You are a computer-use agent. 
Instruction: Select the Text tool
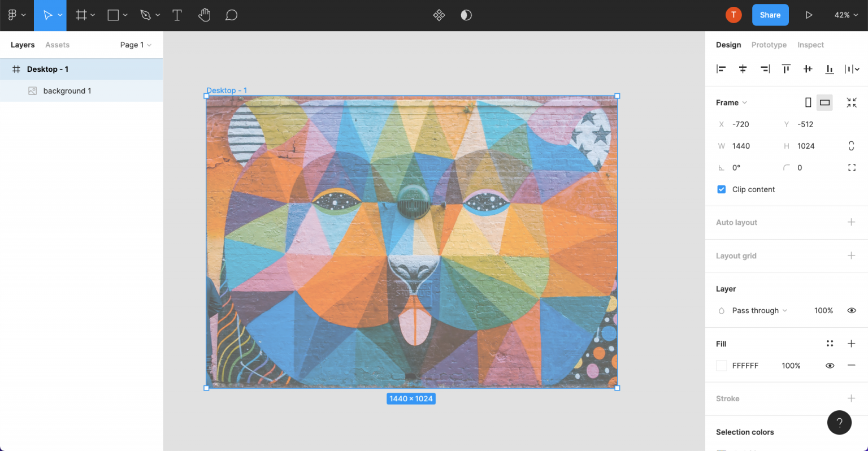click(x=177, y=15)
